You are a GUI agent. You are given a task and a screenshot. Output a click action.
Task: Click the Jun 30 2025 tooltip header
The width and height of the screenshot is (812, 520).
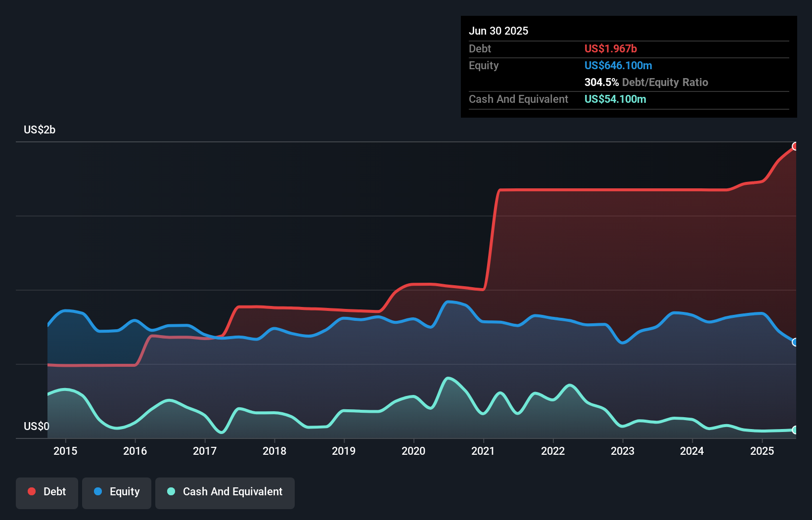tap(498, 31)
